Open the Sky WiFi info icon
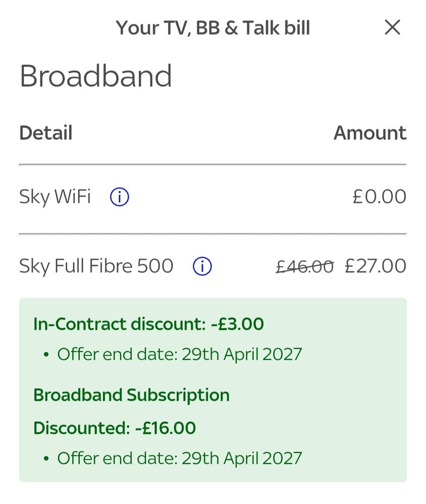This screenshot has height=504, width=426. click(x=119, y=197)
